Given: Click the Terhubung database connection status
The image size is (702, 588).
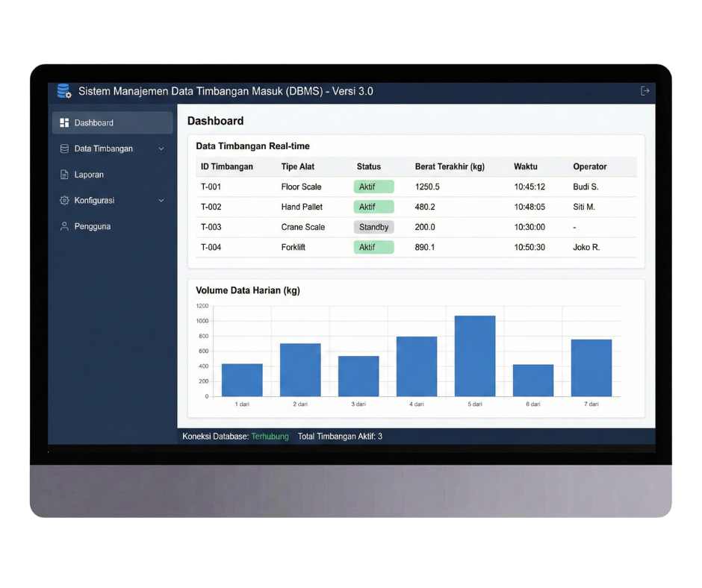Looking at the screenshot, I should point(270,437).
